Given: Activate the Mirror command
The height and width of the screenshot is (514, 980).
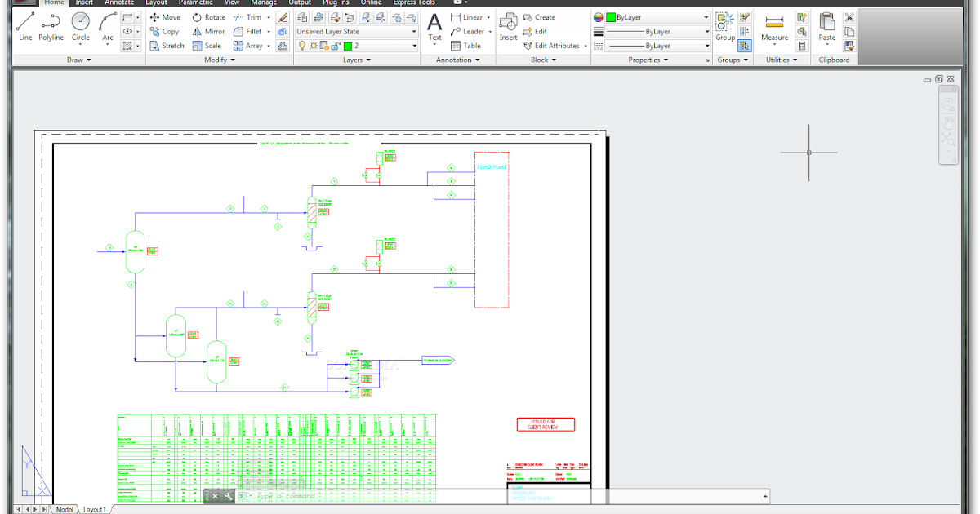Looking at the screenshot, I should pyautogui.click(x=208, y=31).
